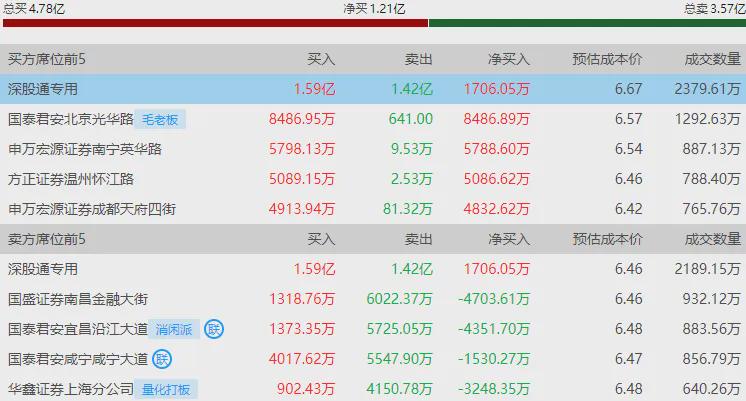Image resolution: width=746 pixels, height=401 pixels.
Task: Sort by 买入 in seller table header
Action: click(x=321, y=239)
